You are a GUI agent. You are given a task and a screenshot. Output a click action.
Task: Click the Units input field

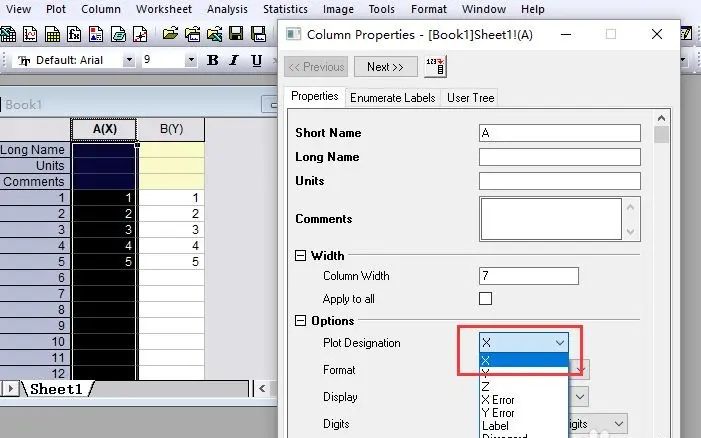[x=560, y=181]
